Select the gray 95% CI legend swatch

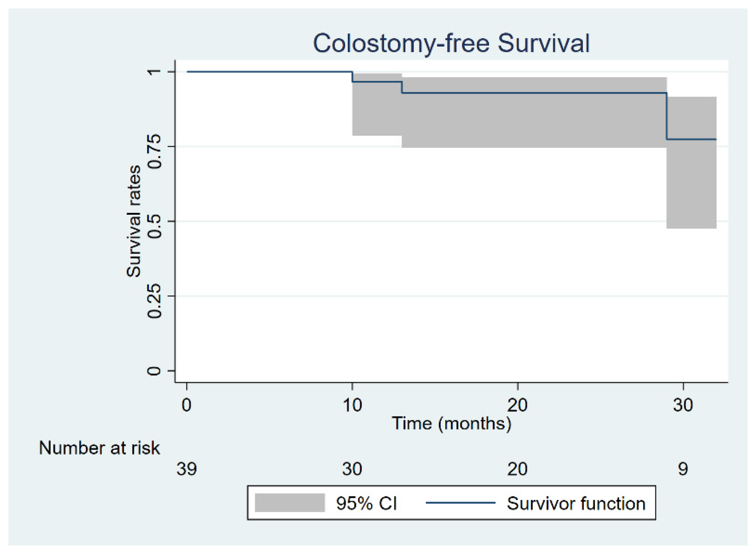290,503
